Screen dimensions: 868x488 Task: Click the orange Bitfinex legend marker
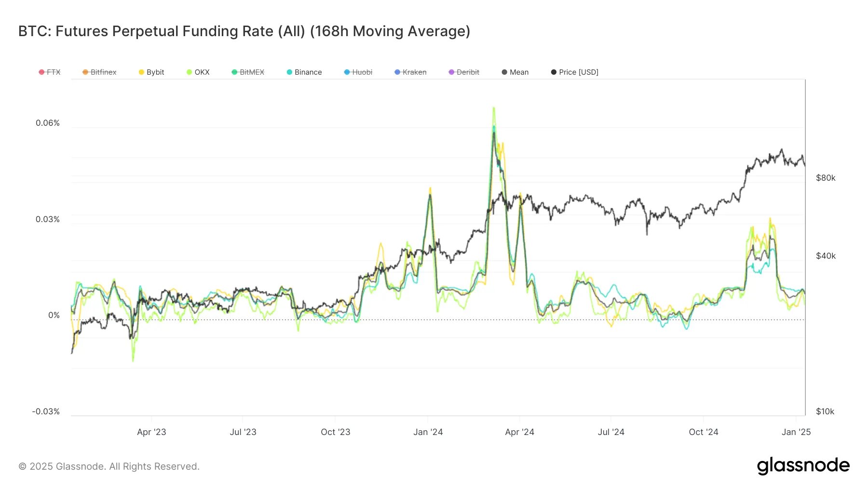pos(85,72)
